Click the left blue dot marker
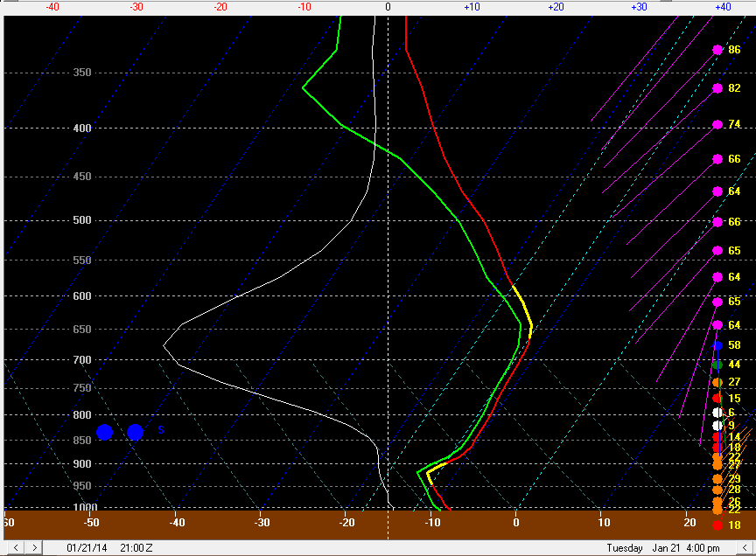Viewport: 756px width, 556px height. click(x=105, y=432)
